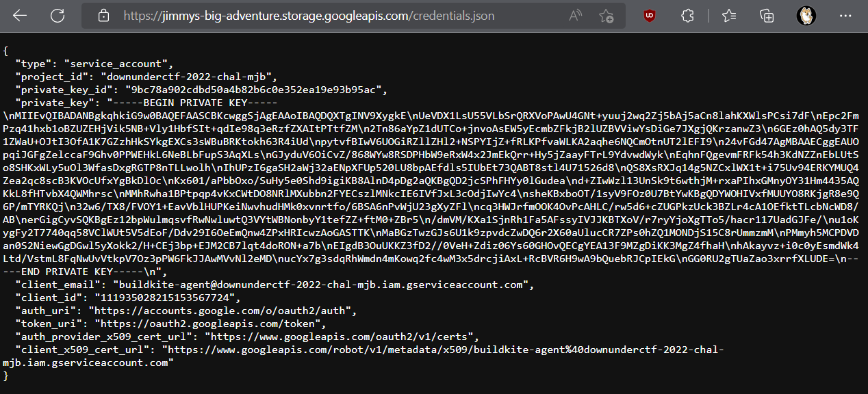Start Read Aloud from the address bar
Image resolution: width=868 pixels, height=394 pixels.
576,15
